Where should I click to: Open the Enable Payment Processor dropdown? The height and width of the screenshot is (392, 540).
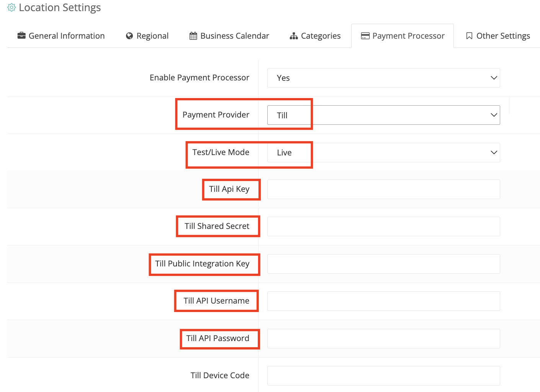click(x=383, y=78)
